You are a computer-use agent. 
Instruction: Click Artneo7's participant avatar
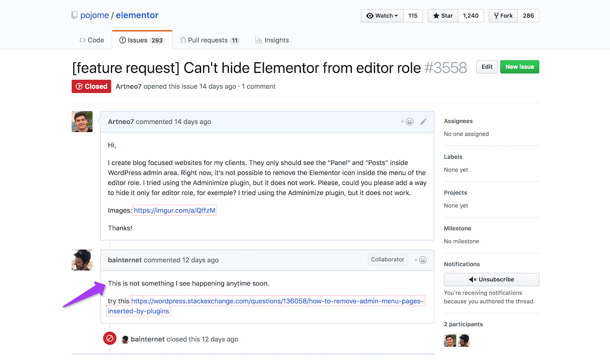[x=450, y=340]
